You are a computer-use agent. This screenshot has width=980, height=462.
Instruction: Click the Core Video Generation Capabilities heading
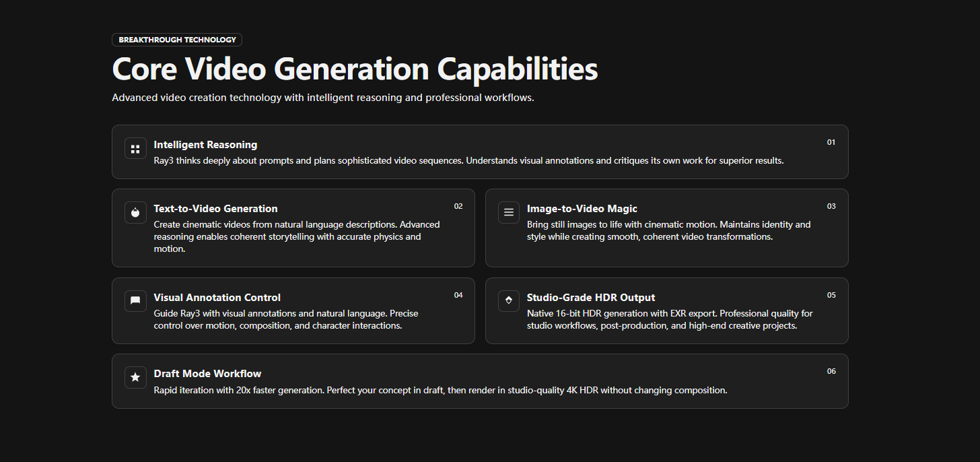point(355,69)
